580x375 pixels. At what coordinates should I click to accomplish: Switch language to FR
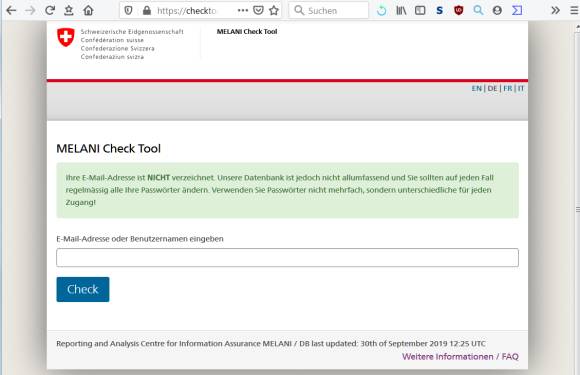(x=508, y=88)
